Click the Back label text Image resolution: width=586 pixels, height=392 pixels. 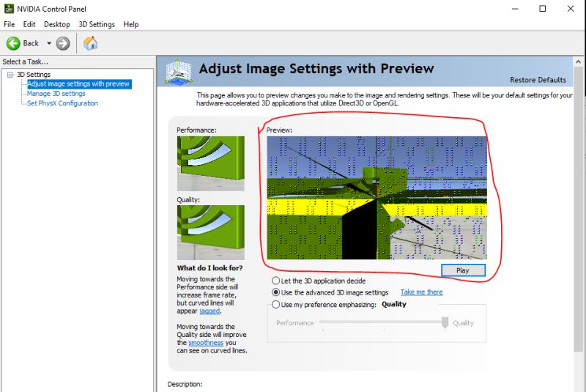pyautogui.click(x=31, y=43)
